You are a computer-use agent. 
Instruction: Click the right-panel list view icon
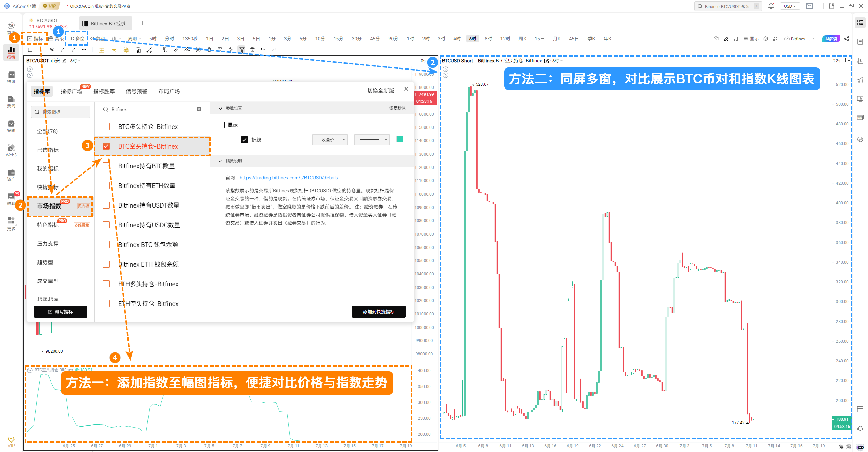point(860,23)
